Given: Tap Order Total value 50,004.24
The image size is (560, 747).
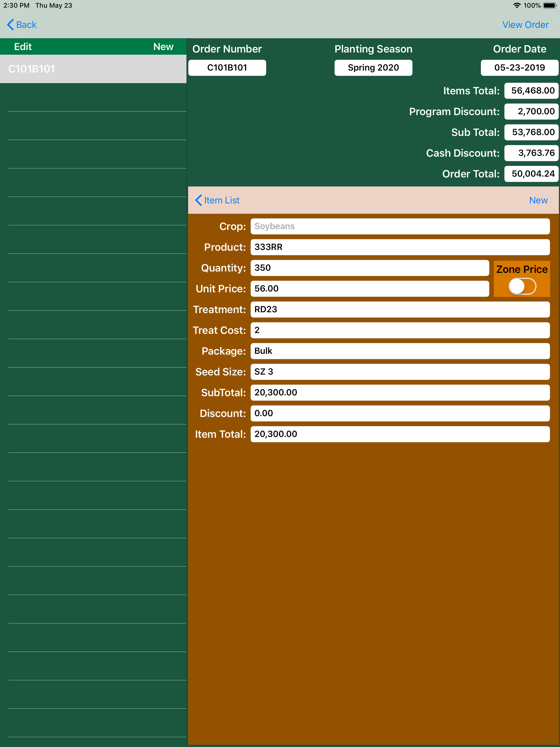Looking at the screenshot, I should (531, 174).
